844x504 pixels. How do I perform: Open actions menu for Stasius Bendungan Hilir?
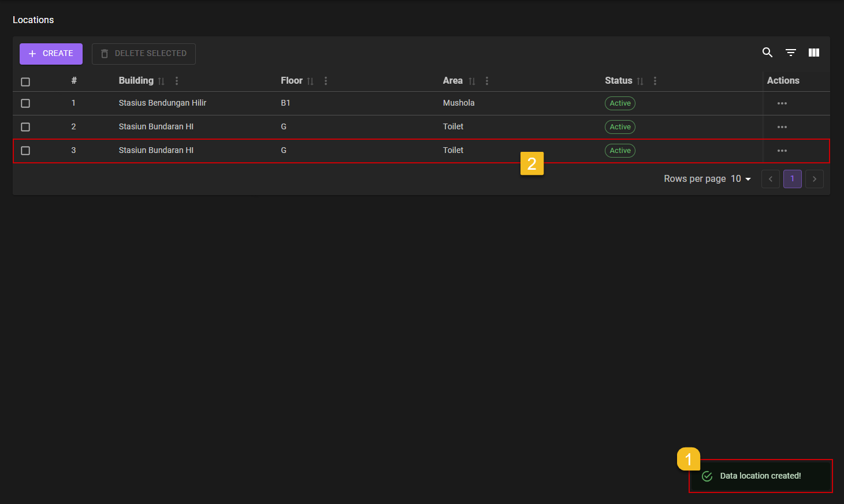(x=782, y=103)
